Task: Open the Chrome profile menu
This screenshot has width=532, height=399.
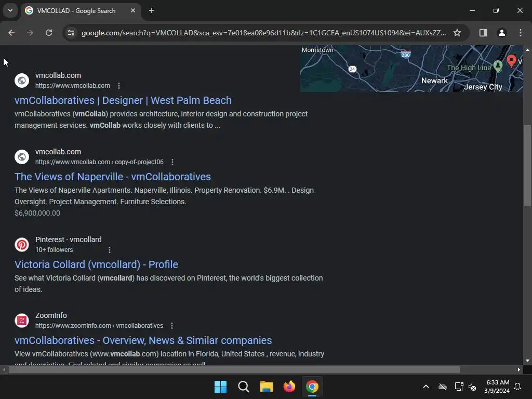Action: 501,33
